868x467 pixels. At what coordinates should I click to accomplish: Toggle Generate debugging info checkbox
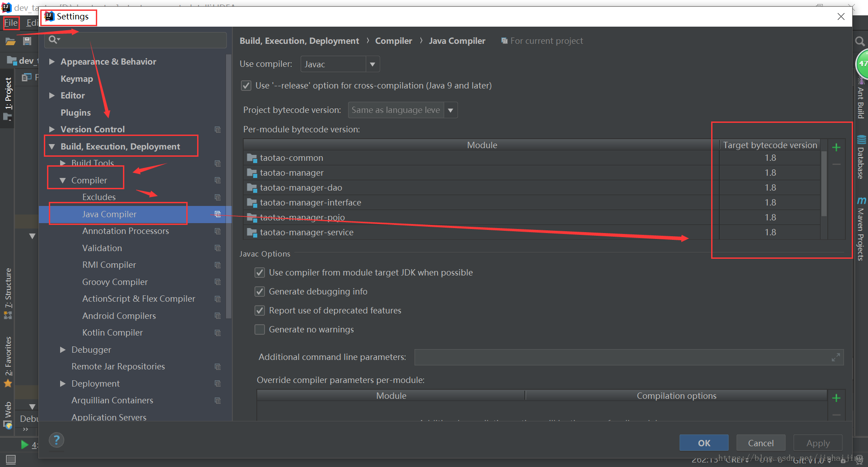[x=259, y=292]
